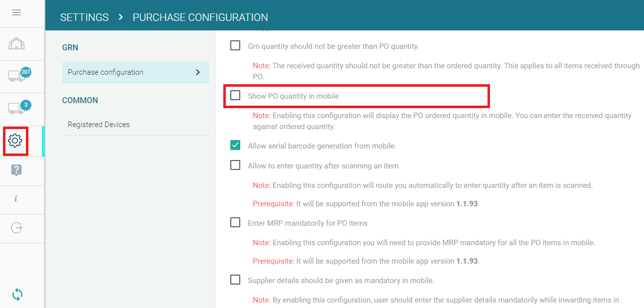644x308 pixels.
Task: Check Supplier details mandatory in mobile
Action: pyautogui.click(x=235, y=280)
